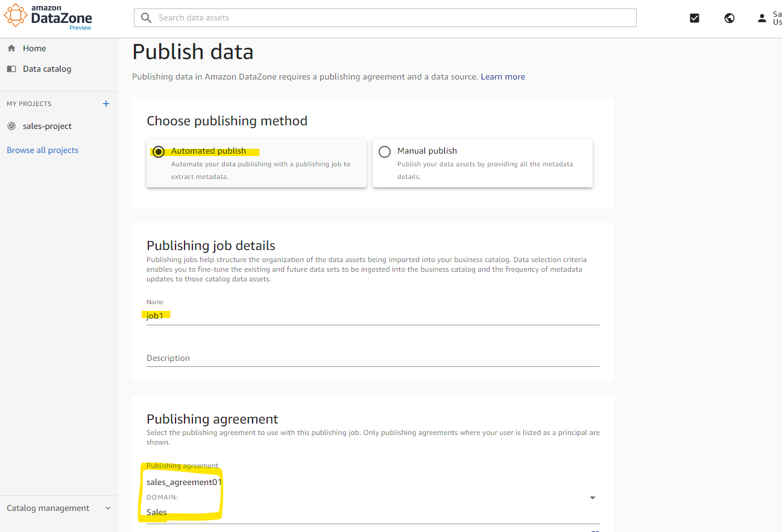This screenshot has width=782, height=532.
Task: Open the tasks checkbox icon in header
Action: pyautogui.click(x=695, y=18)
